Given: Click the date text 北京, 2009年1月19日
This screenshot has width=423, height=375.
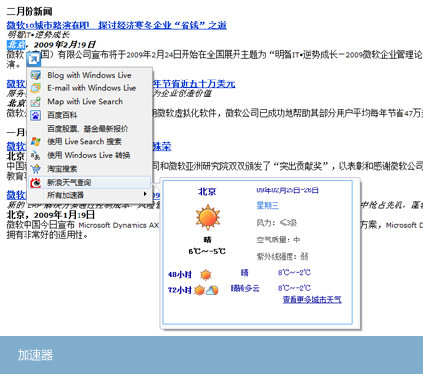Looking at the screenshot, I should (x=51, y=215).
